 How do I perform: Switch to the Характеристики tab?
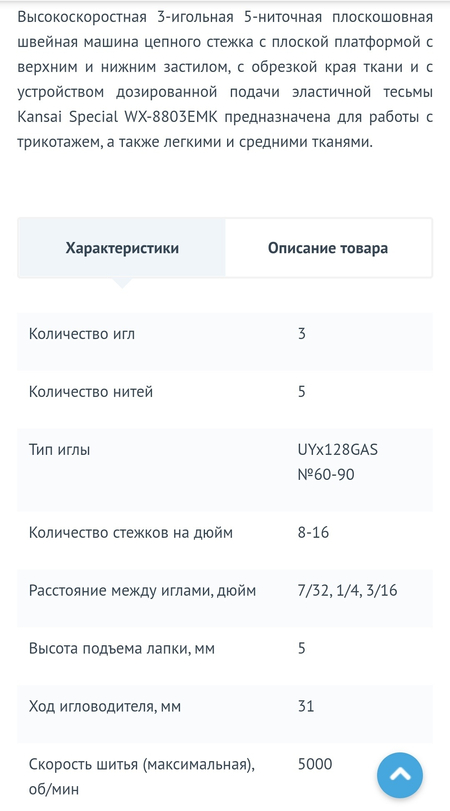coord(122,248)
